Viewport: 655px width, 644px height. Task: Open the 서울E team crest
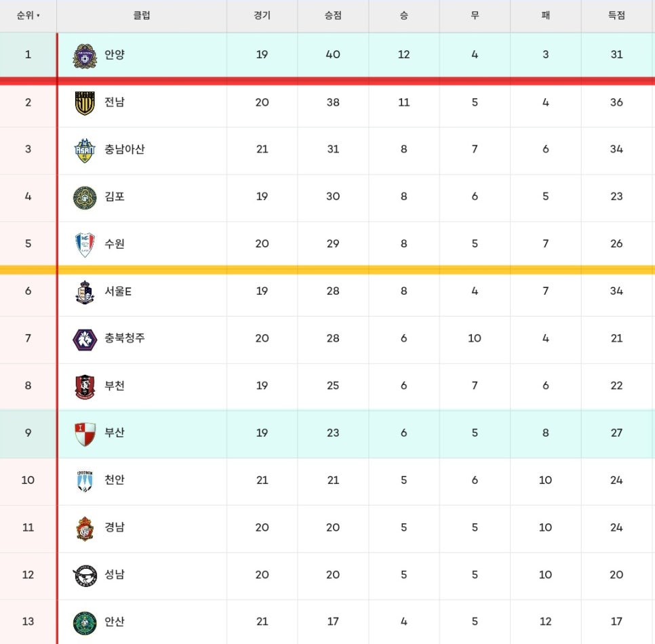pyautogui.click(x=85, y=292)
